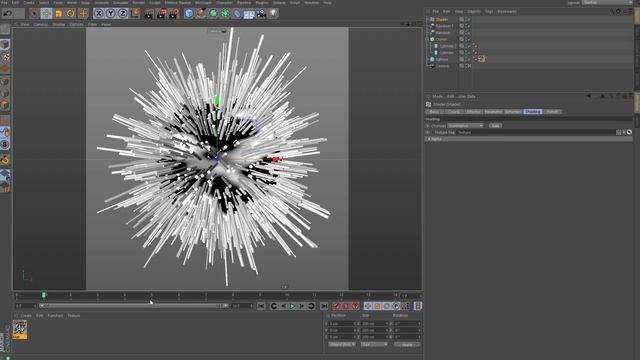Open the Objects menu in Object Manager
Viewport: 640px width, 360px height.
[474, 11]
